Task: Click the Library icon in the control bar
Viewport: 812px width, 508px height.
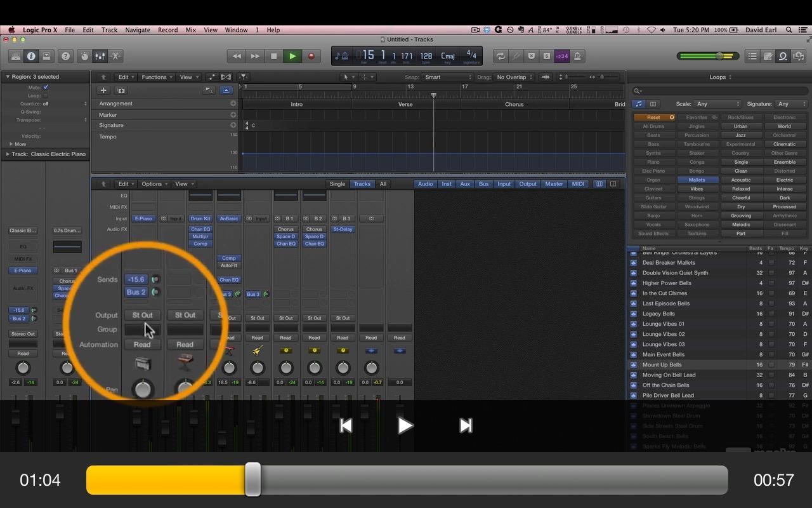Action: click(x=16, y=56)
